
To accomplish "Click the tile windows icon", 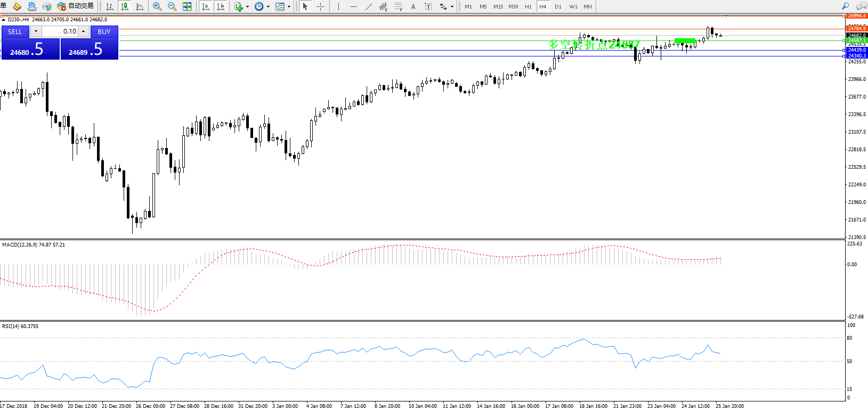I will pos(187,6).
